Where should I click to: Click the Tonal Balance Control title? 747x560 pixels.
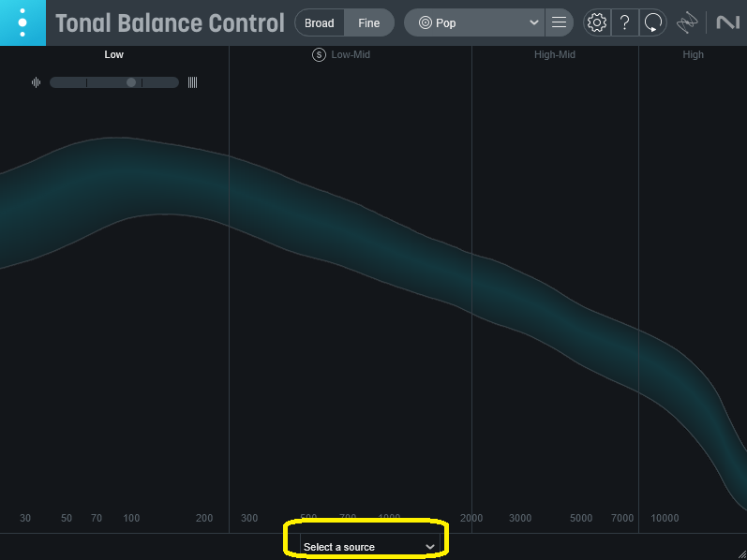pos(170,22)
